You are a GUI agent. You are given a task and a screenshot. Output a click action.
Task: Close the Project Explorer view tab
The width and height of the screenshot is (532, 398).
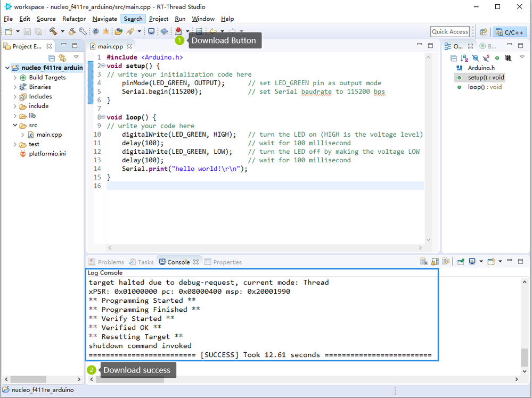[49, 46]
